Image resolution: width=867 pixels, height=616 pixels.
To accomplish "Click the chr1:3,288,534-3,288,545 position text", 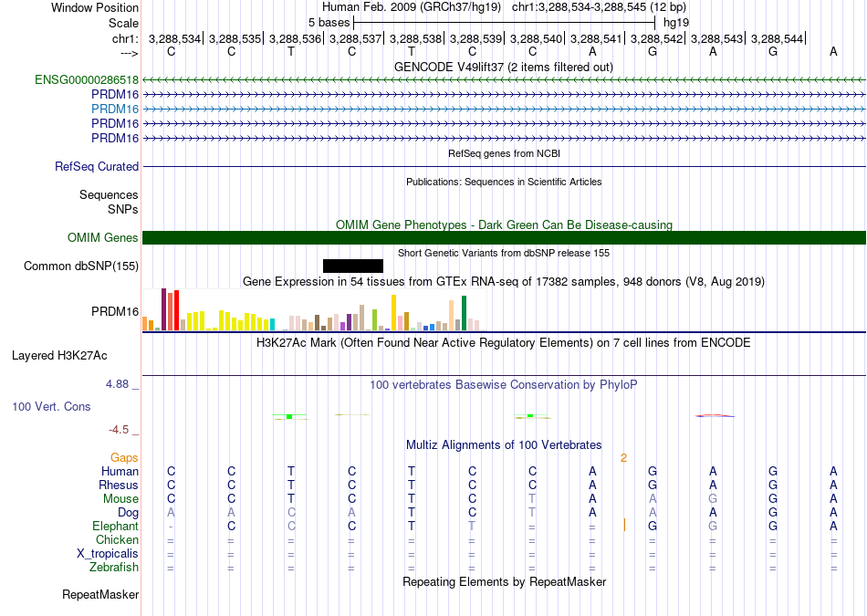I will click(599, 7).
